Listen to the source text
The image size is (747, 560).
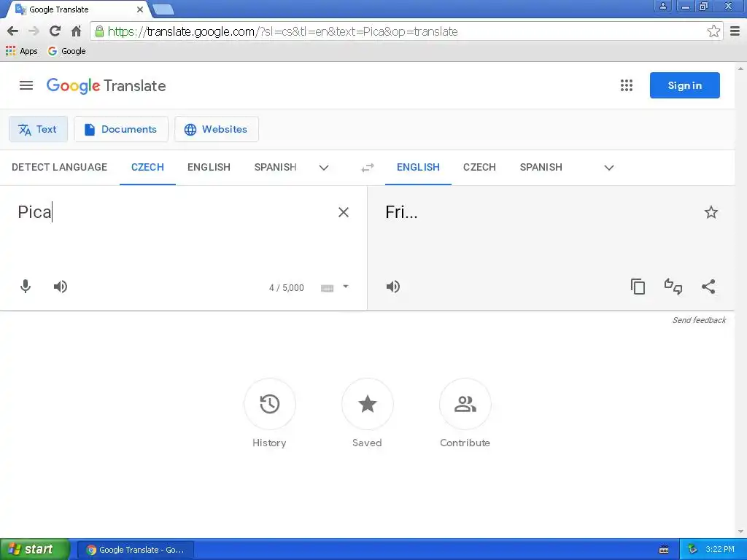(60, 287)
